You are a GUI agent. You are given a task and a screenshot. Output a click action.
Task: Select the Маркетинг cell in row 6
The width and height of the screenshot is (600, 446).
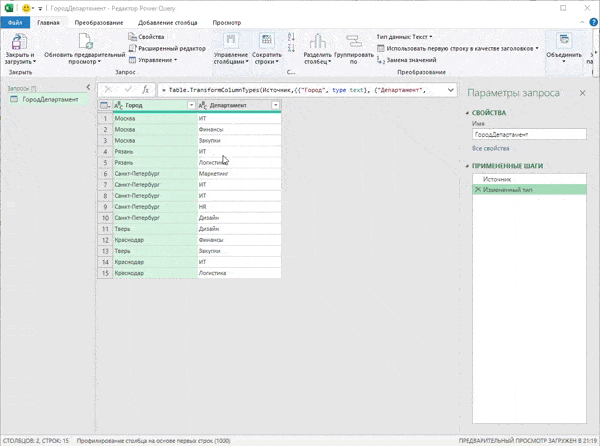(239, 174)
